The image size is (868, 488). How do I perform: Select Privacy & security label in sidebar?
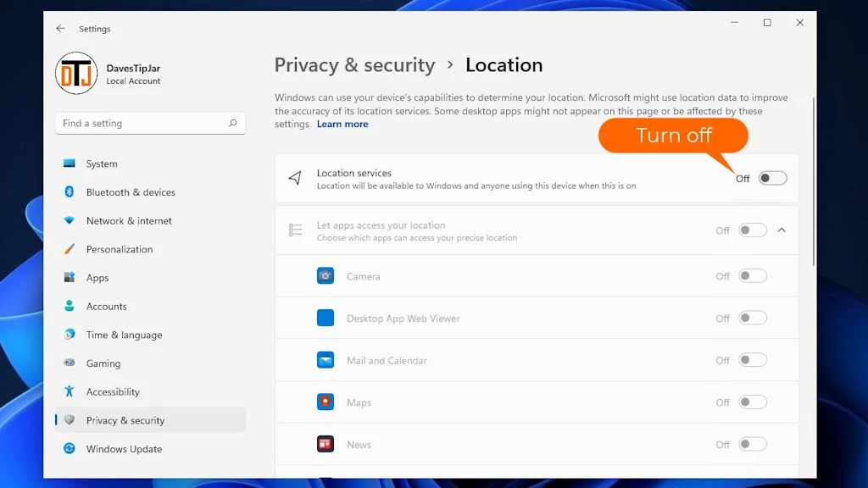pyautogui.click(x=125, y=420)
